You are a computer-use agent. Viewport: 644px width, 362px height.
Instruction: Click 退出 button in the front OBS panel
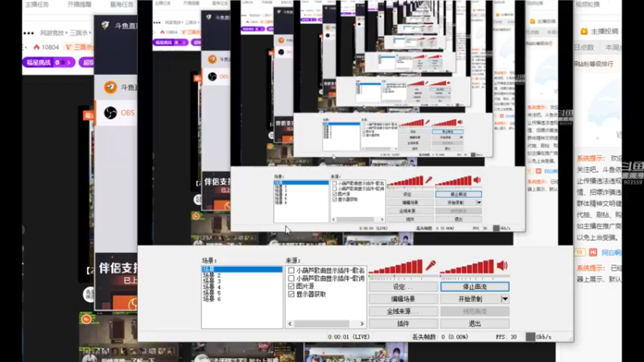coord(475,324)
